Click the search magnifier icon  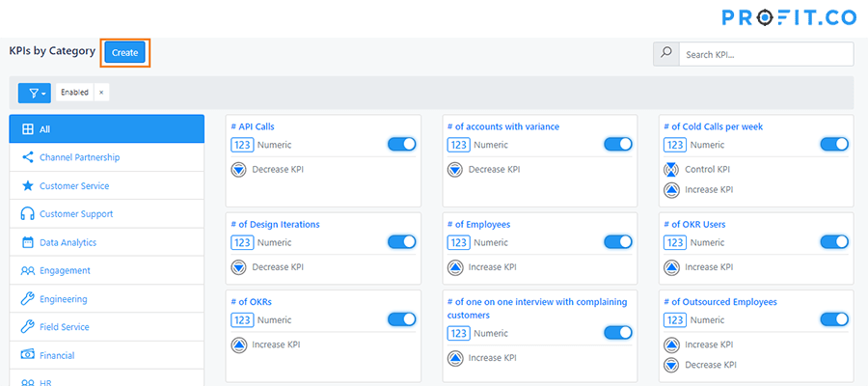pos(665,54)
